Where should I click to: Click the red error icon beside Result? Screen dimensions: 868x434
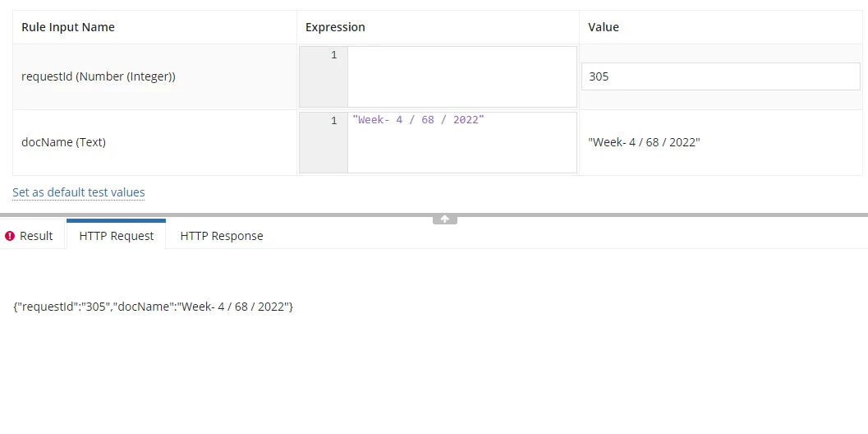tap(9, 236)
